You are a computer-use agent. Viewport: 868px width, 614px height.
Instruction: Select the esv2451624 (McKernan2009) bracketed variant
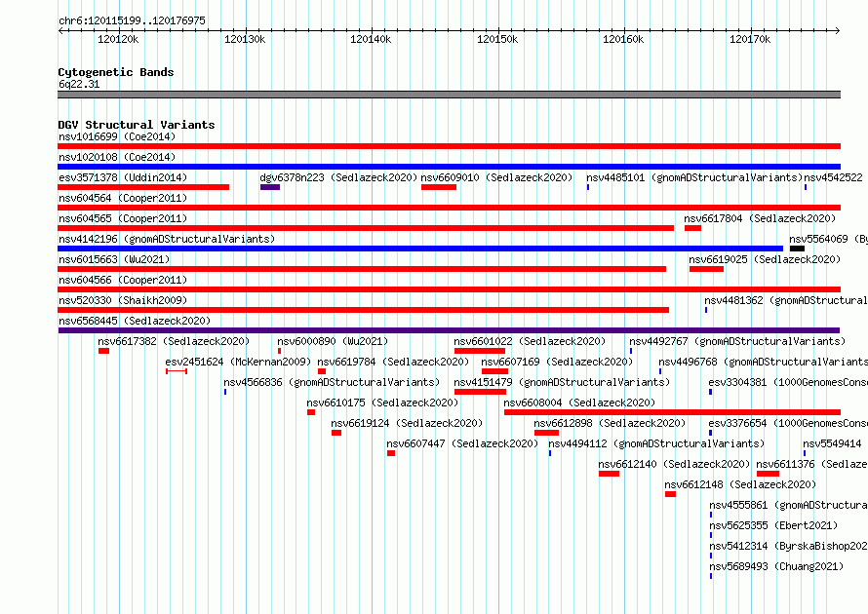[177, 371]
